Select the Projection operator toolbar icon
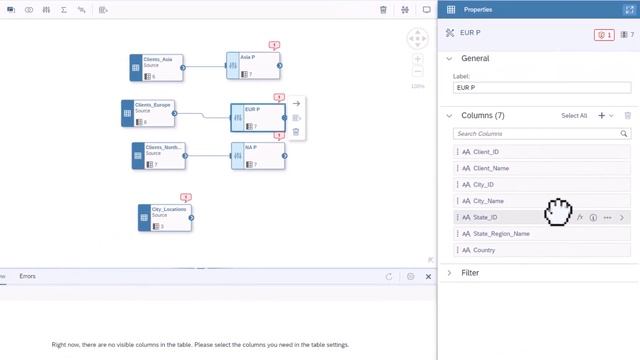This screenshot has width=640, height=360. click(46, 10)
